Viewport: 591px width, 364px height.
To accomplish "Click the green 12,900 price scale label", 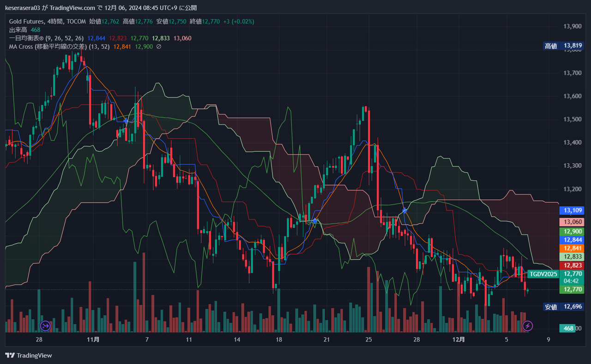I will tap(572, 232).
